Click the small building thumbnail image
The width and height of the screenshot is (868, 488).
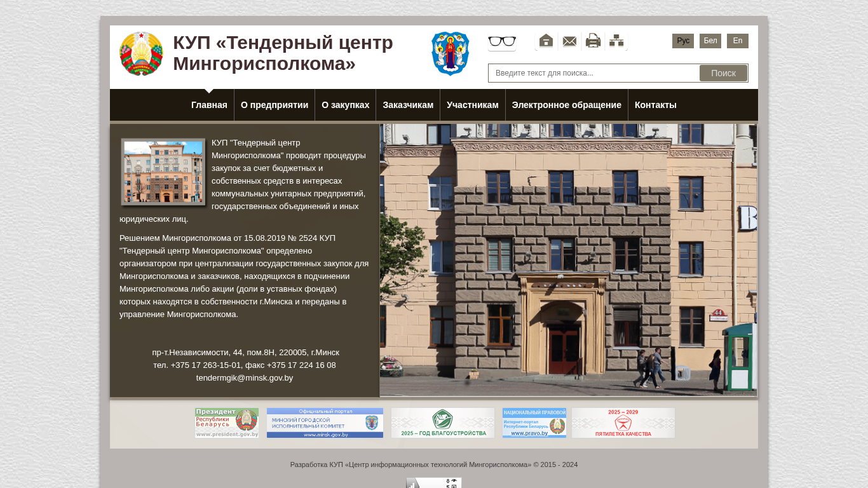163,172
